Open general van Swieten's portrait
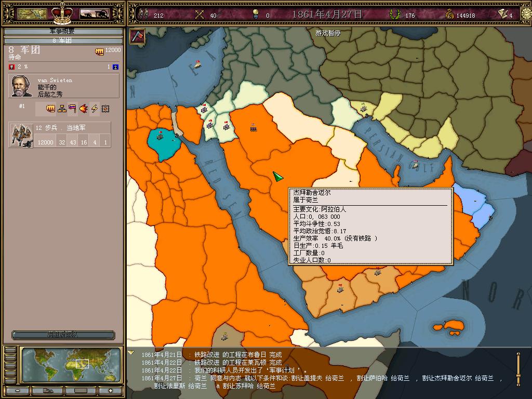 [x=21, y=86]
